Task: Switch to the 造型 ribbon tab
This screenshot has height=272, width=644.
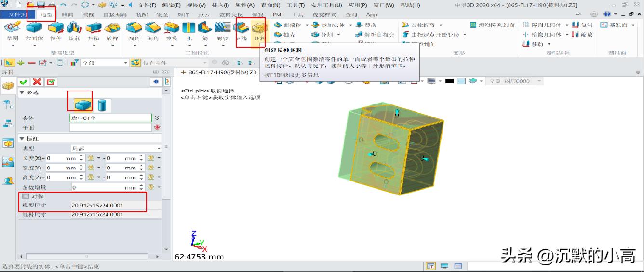Action: pyautogui.click(x=47, y=15)
